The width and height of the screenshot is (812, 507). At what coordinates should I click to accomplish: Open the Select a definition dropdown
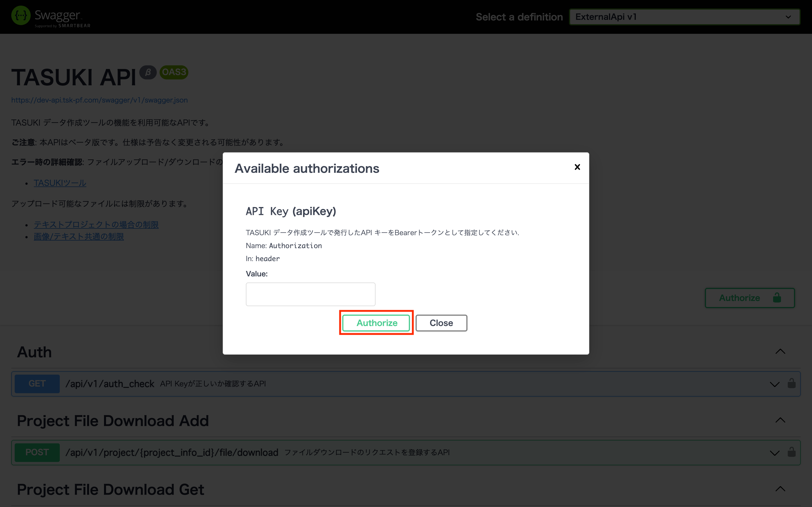[x=685, y=17]
